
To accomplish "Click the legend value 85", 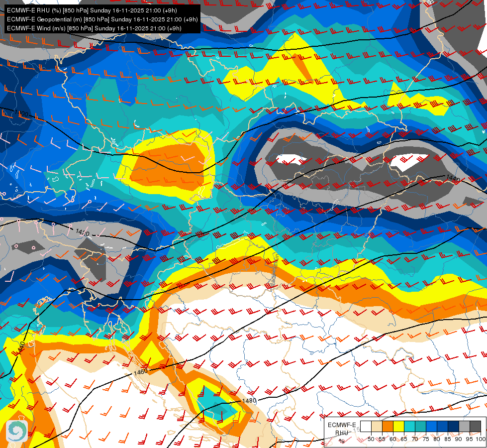I will [x=448, y=439].
